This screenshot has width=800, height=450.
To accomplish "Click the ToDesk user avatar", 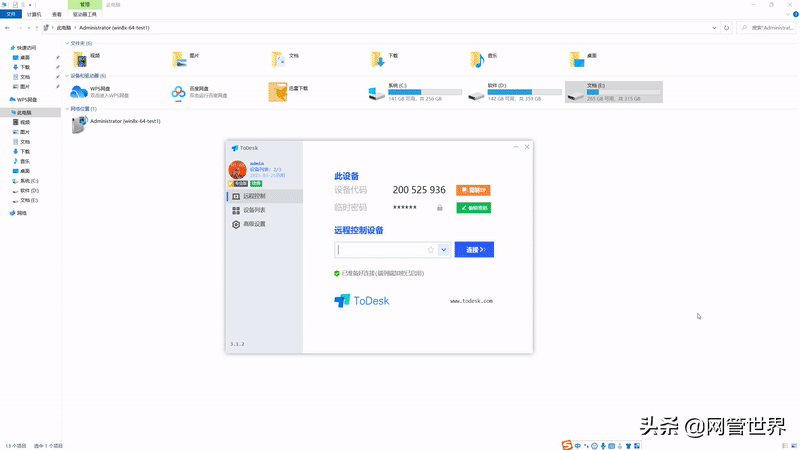I will coord(237,169).
